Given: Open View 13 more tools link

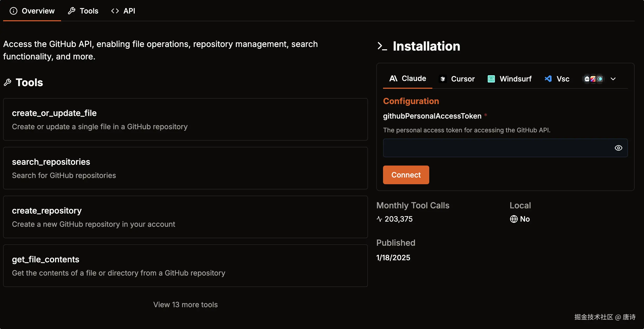Looking at the screenshot, I should [185, 305].
